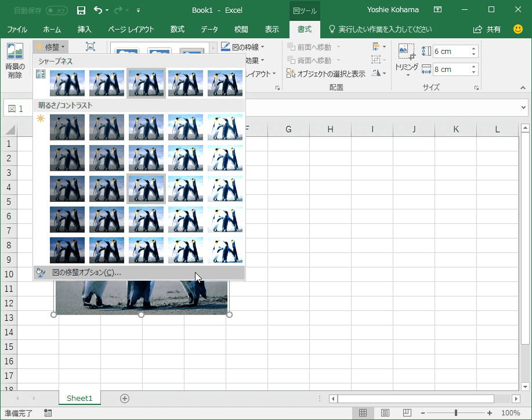The image size is (532, 420).
Task: Switch to Page Break Preview in status bar
Action: point(407,413)
